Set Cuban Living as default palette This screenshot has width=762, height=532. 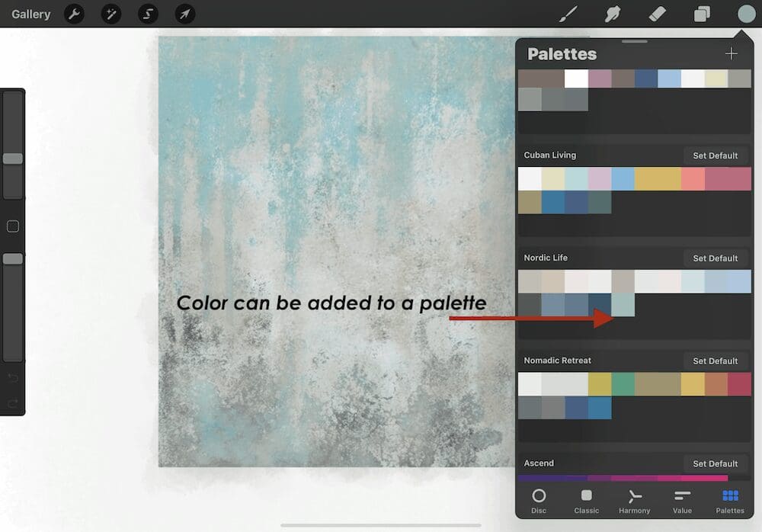pos(715,155)
